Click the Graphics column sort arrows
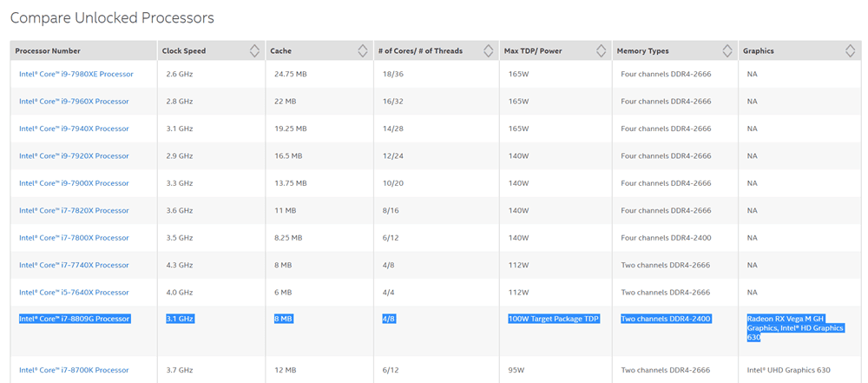This screenshot has width=868, height=383. coord(849,51)
